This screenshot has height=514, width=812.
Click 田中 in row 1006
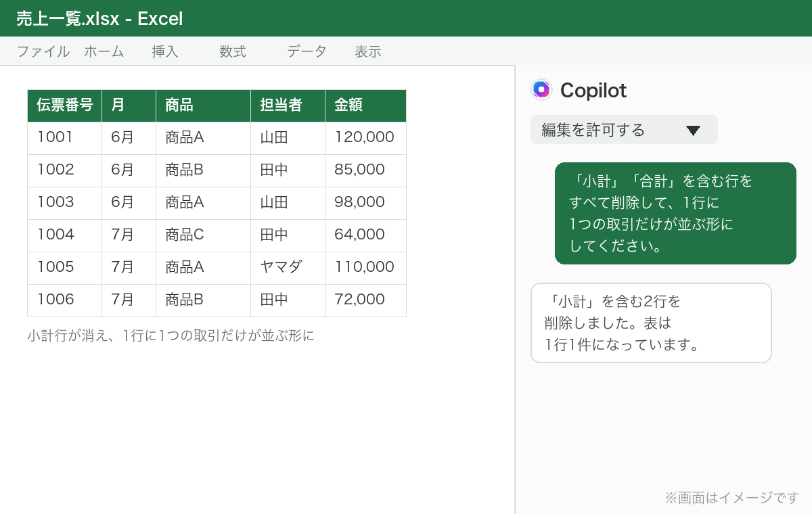tap(288, 300)
